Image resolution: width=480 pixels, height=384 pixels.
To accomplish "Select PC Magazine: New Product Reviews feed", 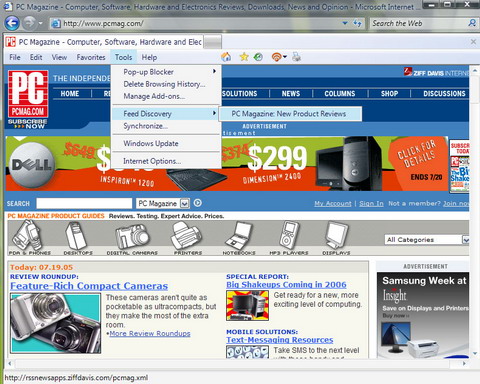I will [289, 114].
